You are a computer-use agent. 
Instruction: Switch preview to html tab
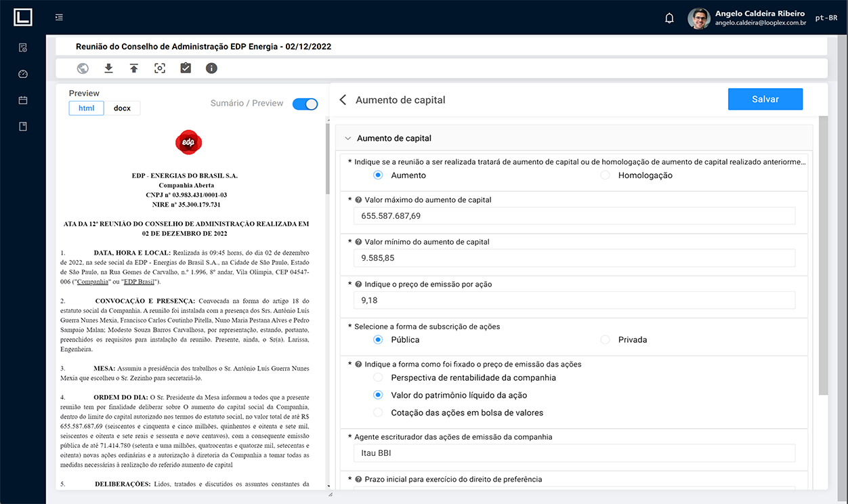pyautogui.click(x=87, y=108)
